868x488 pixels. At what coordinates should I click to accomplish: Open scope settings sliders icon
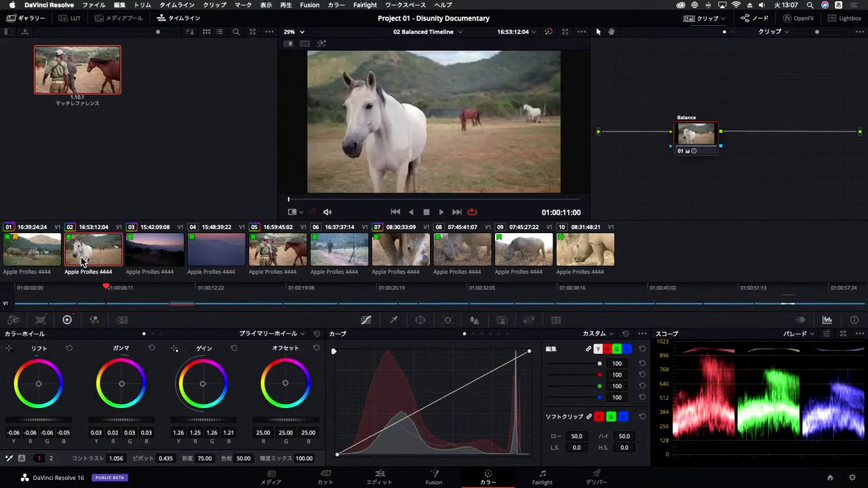pos(827,333)
